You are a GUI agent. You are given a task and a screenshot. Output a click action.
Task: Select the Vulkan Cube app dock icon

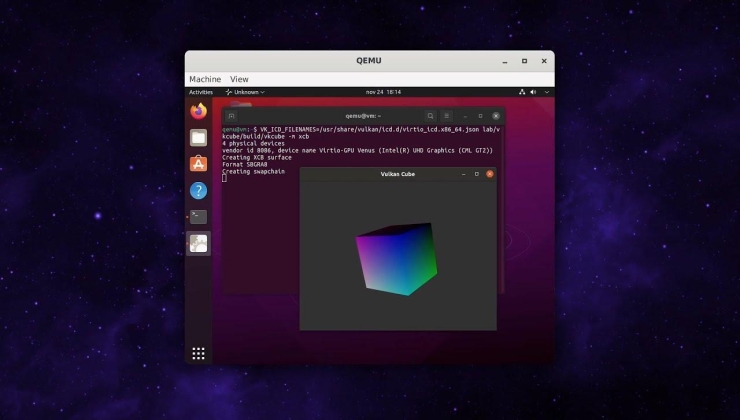[198, 243]
